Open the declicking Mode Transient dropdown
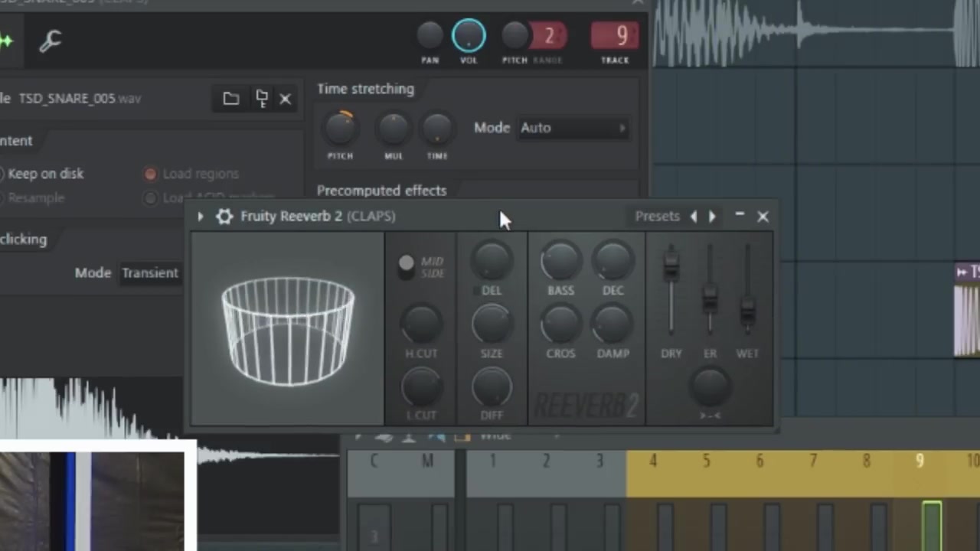This screenshot has width=980, height=551. pos(150,273)
